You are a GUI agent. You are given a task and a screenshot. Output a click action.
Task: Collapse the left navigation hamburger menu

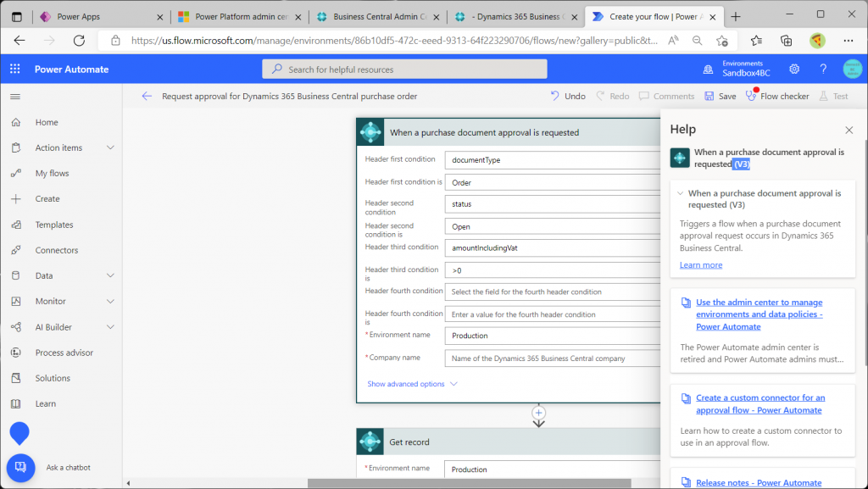pos(15,97)
